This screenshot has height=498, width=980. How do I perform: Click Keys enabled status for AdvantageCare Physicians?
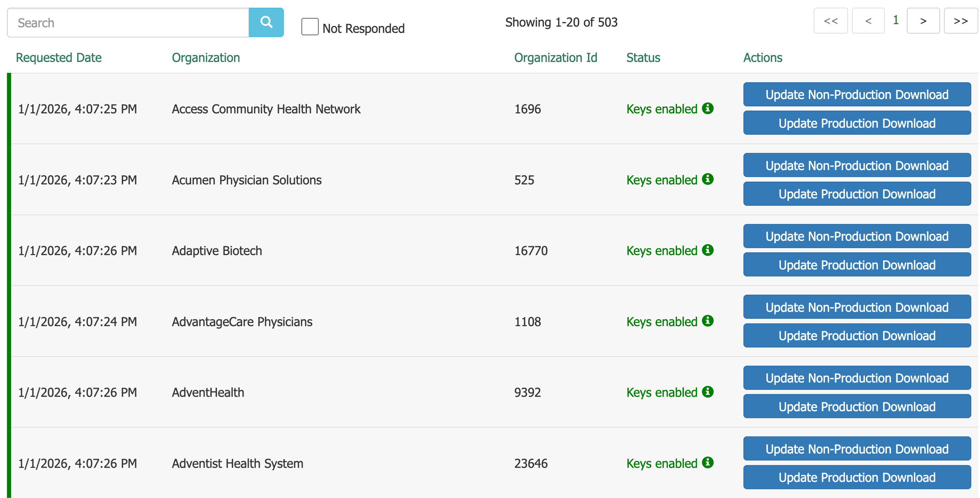[x=661, y=322]
